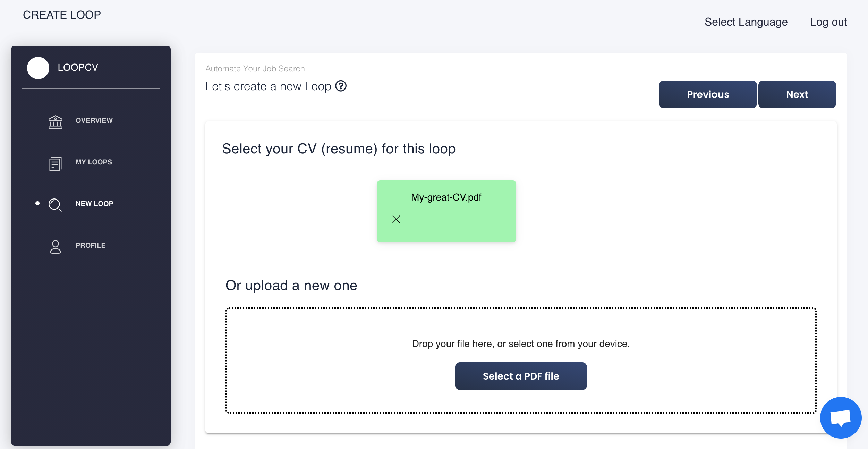This screenshot has width=868, height=449.
Task: Click the LoopCV circular logo avatar
Action: click(x=38, y=68)
